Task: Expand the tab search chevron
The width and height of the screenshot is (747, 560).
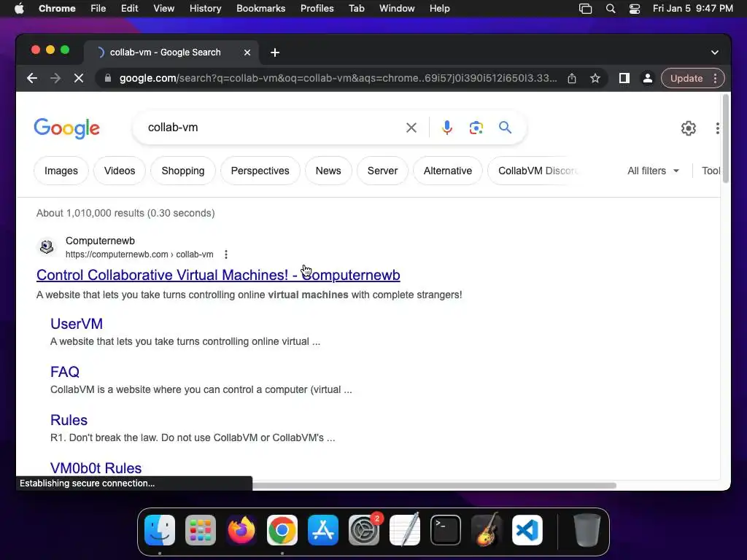Action: coord(715,52)
